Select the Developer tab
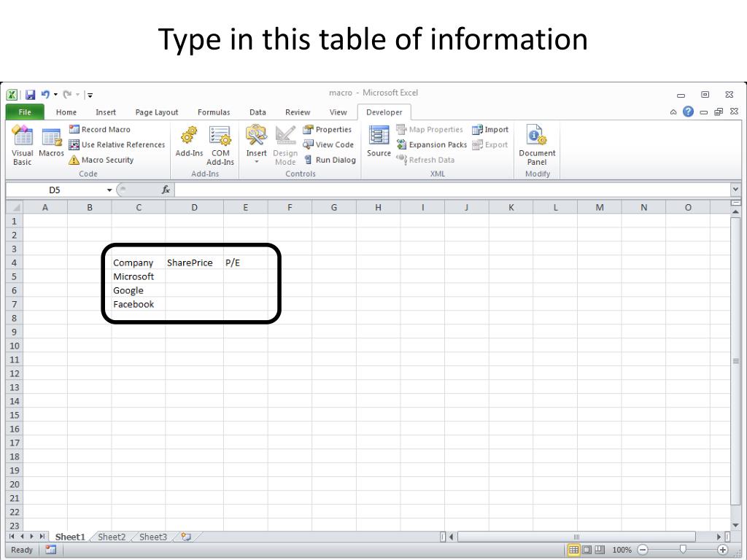The width and height of the screenshot is (747, 560). 384,112
